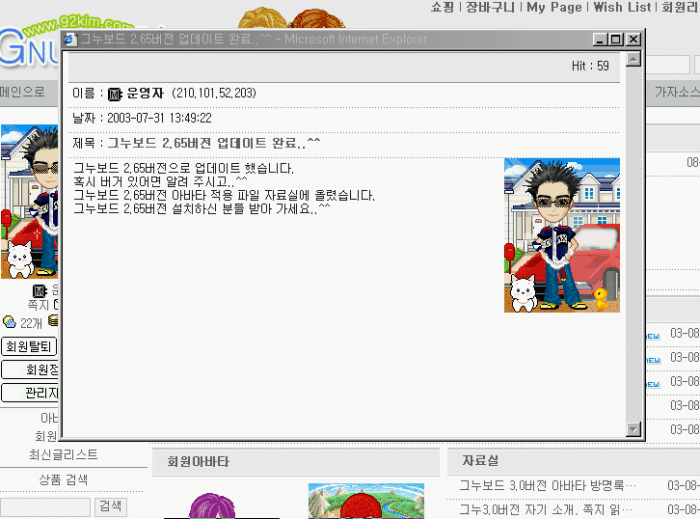
Task: Click the admin badge icon beside 운영자 in popup
Action: [x=115, y=94]
